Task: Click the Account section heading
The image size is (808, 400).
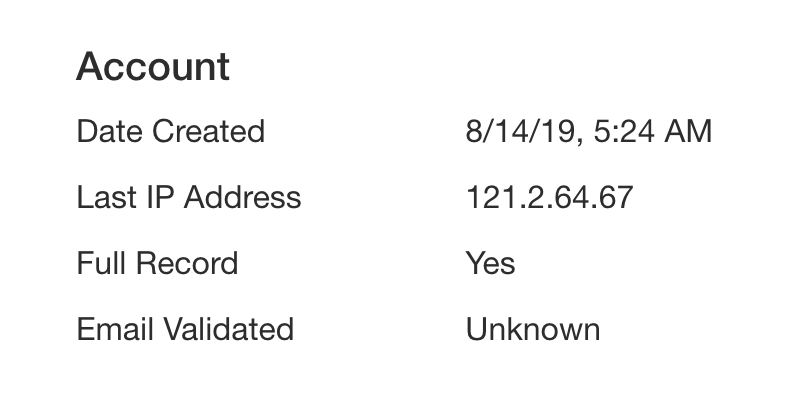Action: click(x=153, y=66)
